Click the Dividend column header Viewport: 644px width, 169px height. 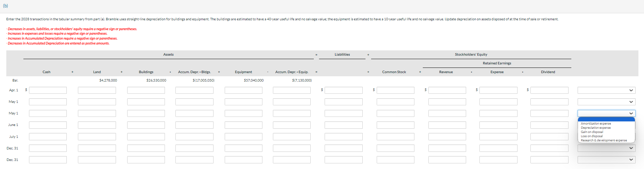(x=548, y=72)
